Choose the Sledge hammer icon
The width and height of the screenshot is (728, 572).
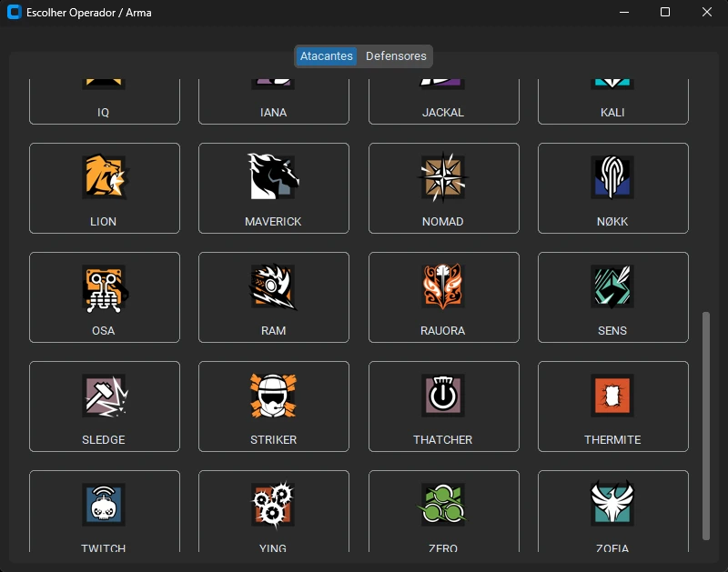click(104, 395)
